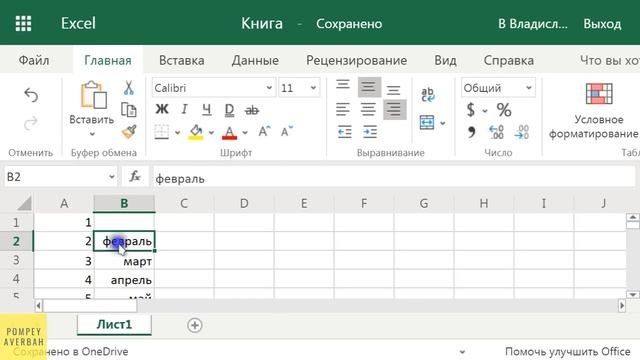
Task: Switch to the Данные tab
Action: (255, 60)
